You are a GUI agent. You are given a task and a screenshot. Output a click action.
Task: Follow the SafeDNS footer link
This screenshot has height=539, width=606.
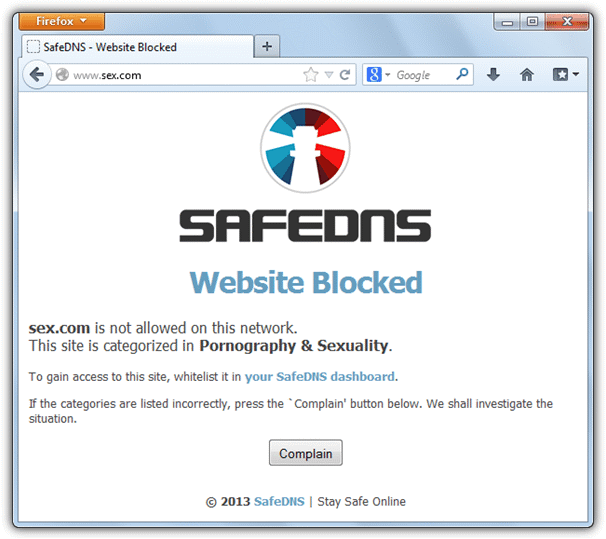pos(279,502)
